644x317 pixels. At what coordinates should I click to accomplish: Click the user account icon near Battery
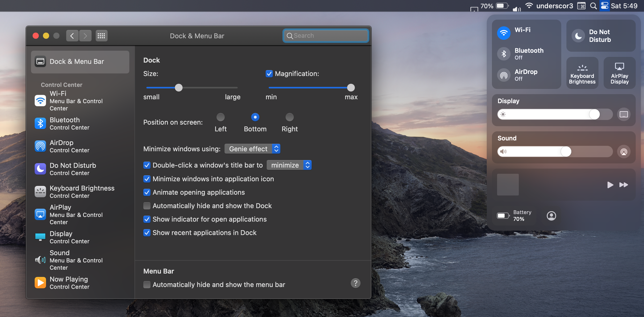click(x=551, y=216)
